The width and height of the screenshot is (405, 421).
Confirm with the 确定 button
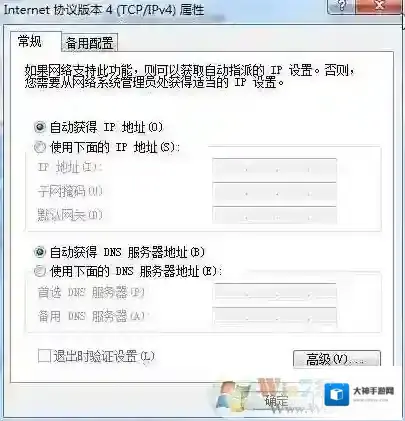[277, 401]
